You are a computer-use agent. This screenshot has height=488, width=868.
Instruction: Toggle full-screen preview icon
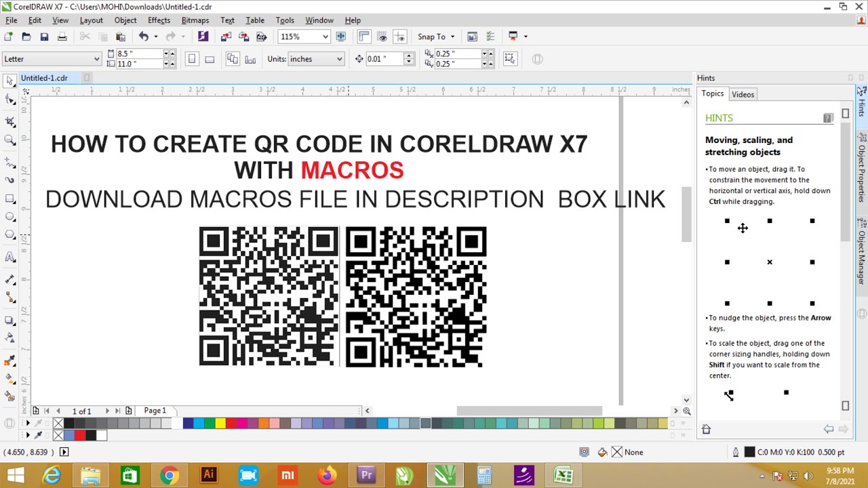pos(341,37)
